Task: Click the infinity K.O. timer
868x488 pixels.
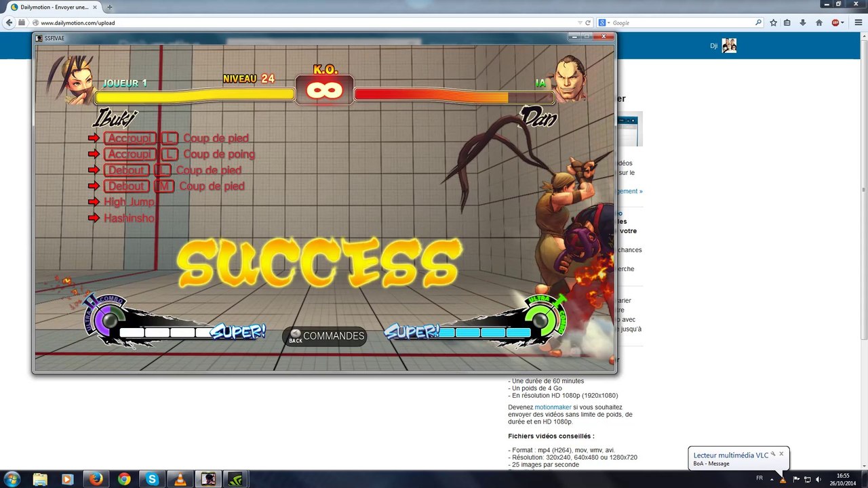Action: 325,89
